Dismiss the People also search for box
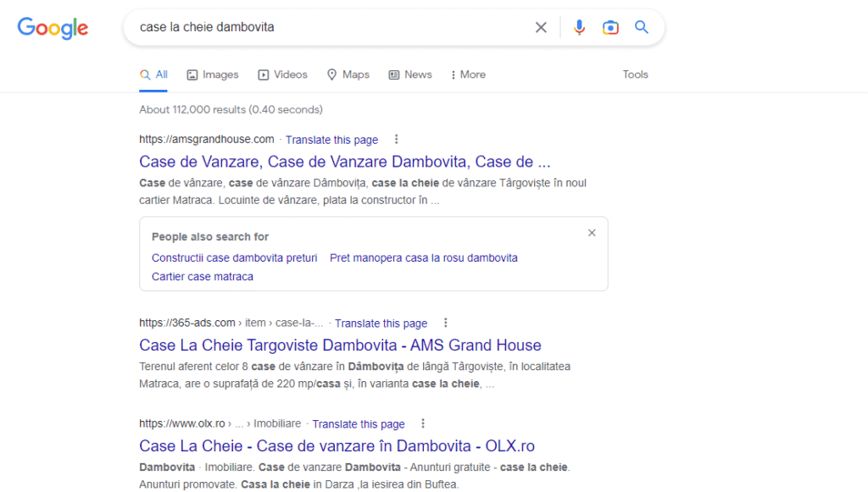Screen dimensions: 868x492 click(x=592, y=232)
